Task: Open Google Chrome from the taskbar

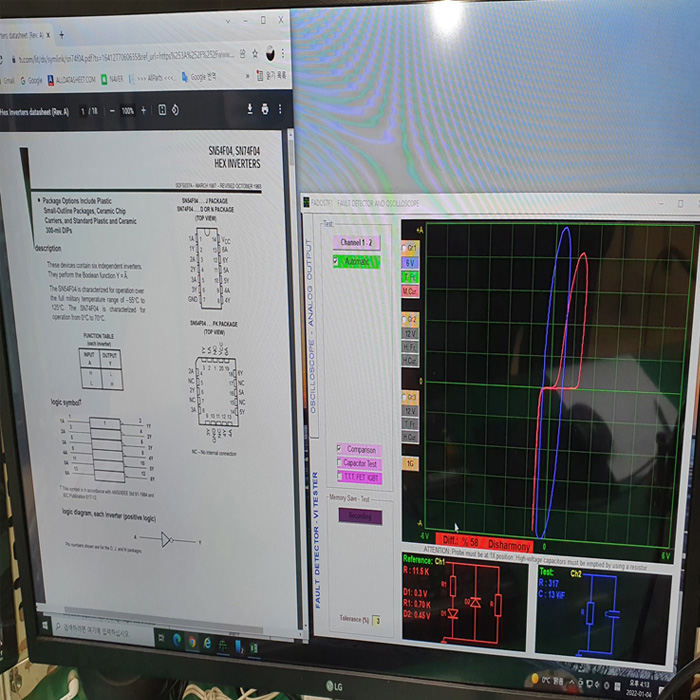Action: [192, 642]
